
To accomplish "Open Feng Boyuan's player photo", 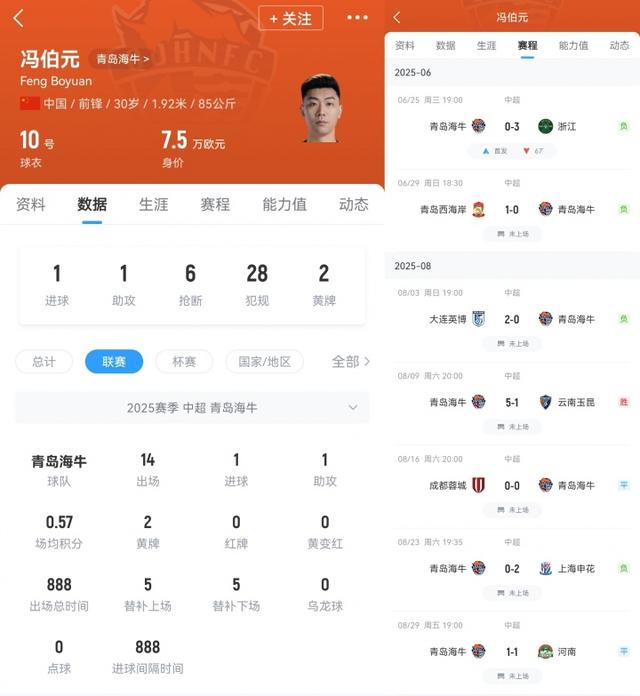I will coord(320,109).
